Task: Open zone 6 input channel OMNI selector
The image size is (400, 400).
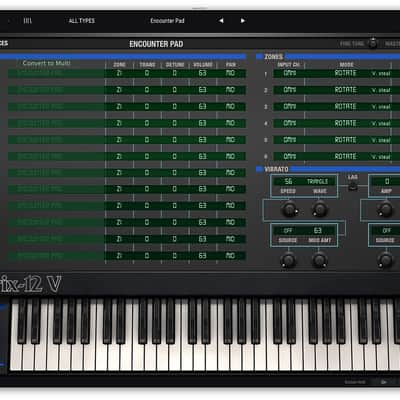Action: point(289,156)
